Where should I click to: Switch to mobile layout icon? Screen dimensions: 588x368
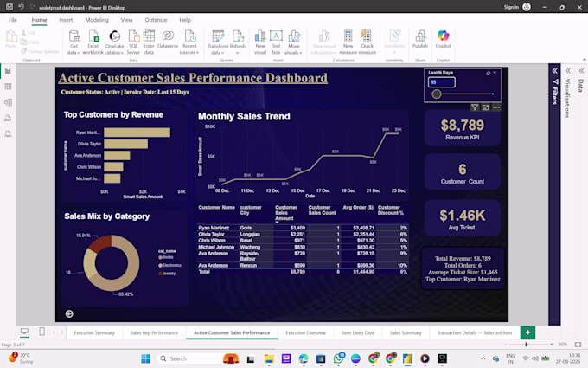(42, 331)
